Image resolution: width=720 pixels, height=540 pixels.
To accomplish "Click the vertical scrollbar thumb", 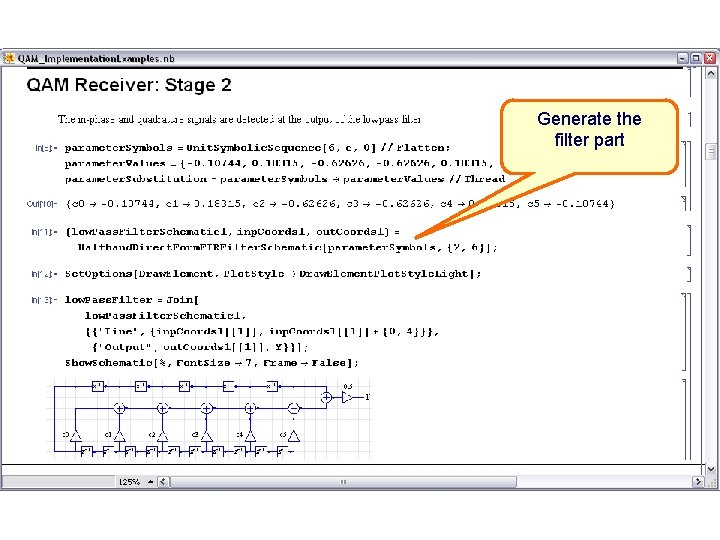I will (711, 152).
